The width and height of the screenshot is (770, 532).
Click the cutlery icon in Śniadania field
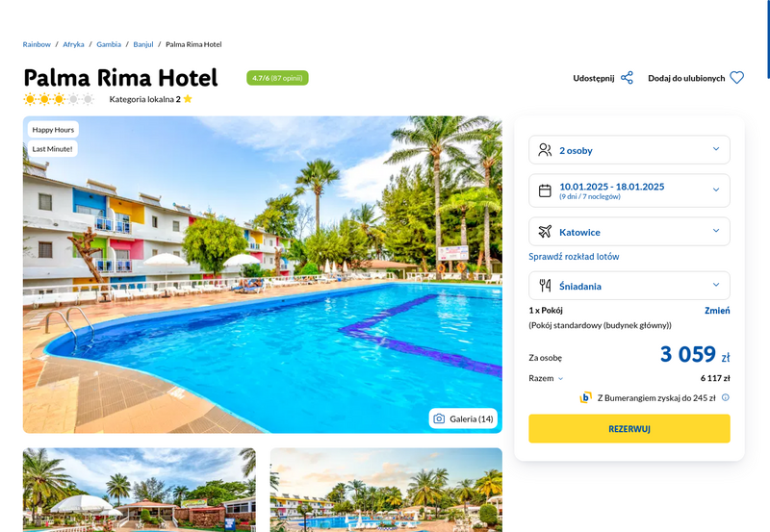pyautogui.click(x=545, y=286)
